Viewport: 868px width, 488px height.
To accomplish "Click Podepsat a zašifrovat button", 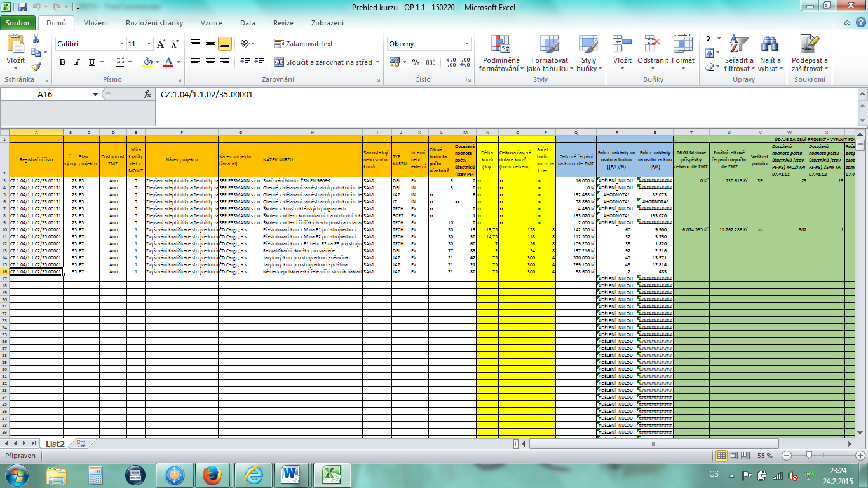I will (x=810, y=53).
